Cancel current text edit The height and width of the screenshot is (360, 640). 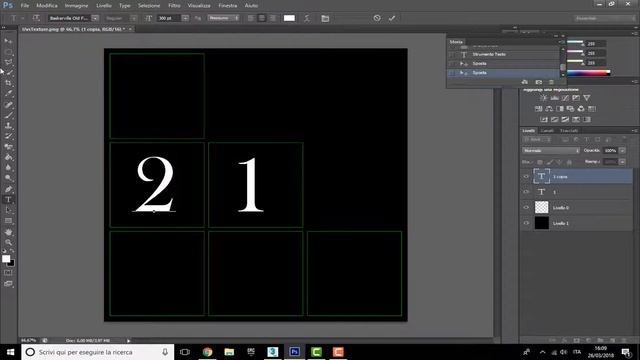[377, 18]
